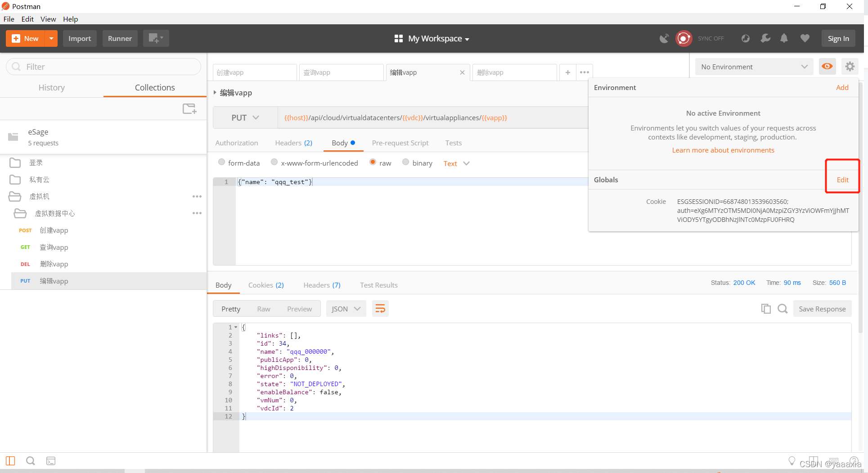Click the search response magnifier icon
This screenshot has height=473, width=868.
(x=783, y=309)
